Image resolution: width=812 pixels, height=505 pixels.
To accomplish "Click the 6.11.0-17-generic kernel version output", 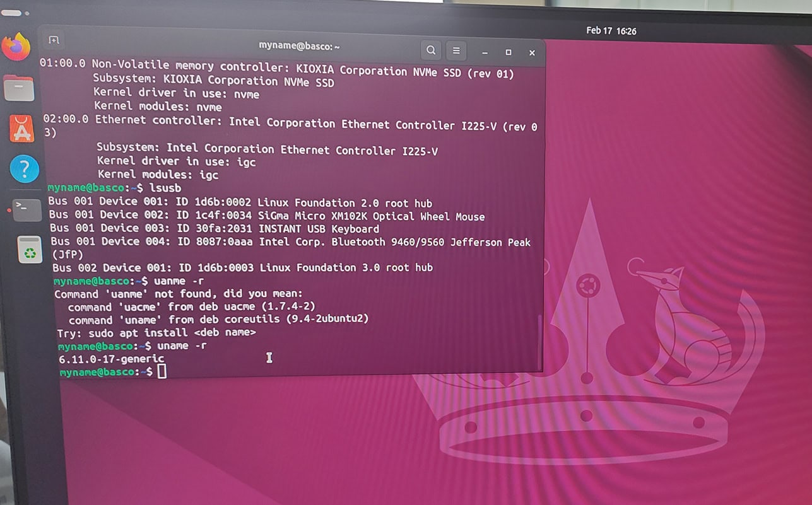I will (x=111, y=359).
